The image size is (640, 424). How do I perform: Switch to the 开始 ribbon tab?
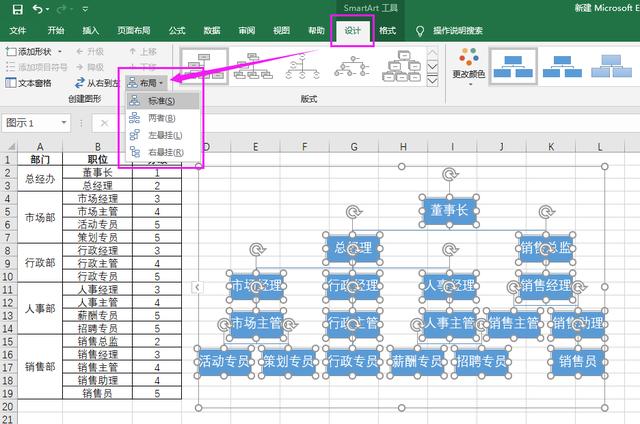[x=56, y=31]
